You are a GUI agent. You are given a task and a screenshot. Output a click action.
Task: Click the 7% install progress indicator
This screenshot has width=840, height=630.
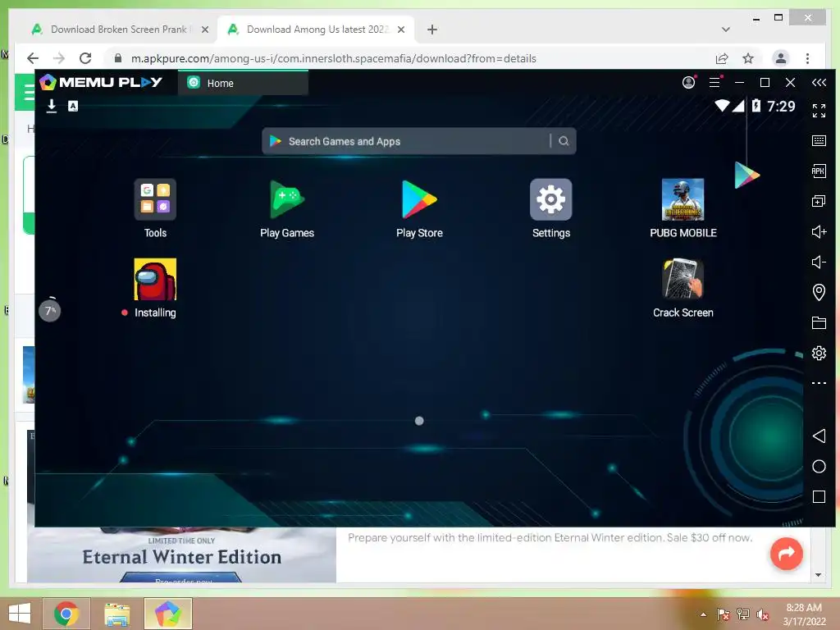pyautogui.click(x=50, y=311)
